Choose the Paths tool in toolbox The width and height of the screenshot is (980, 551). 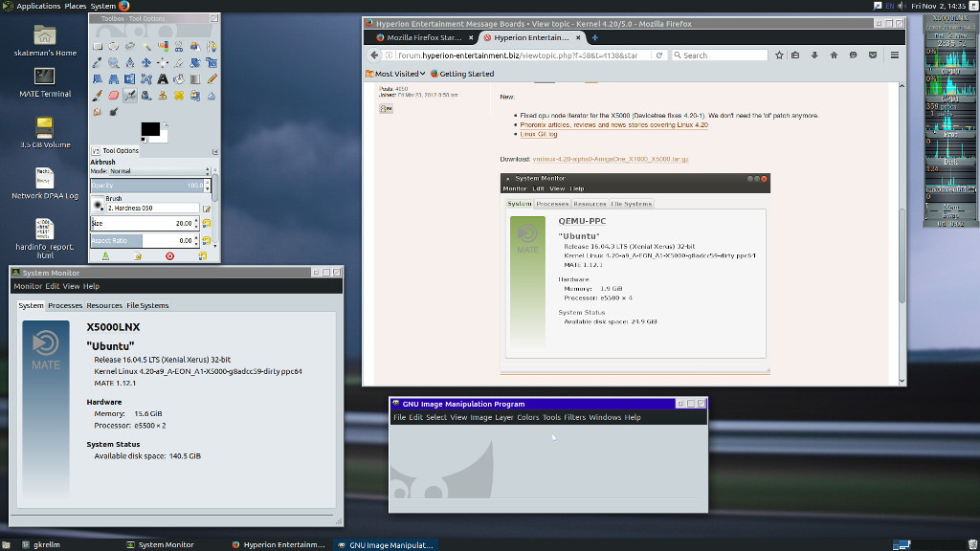coord(212,47)
